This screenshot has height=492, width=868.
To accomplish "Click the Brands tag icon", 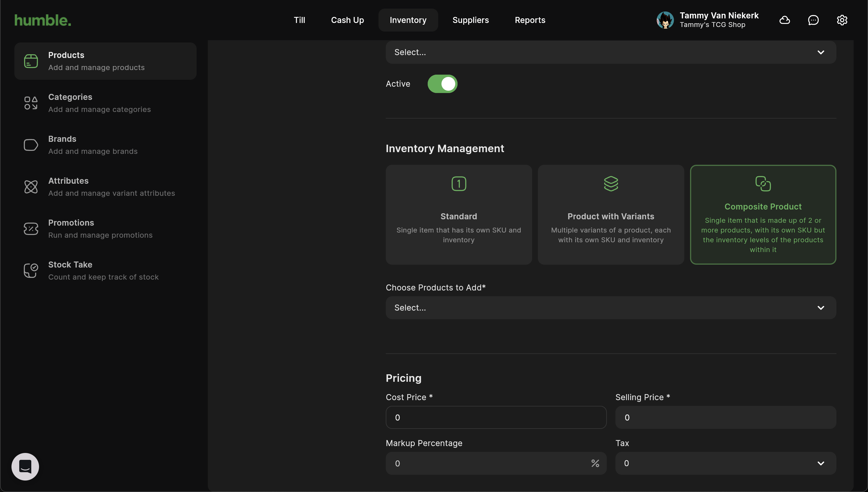I will pyautogui.click(x=31, y=145).
